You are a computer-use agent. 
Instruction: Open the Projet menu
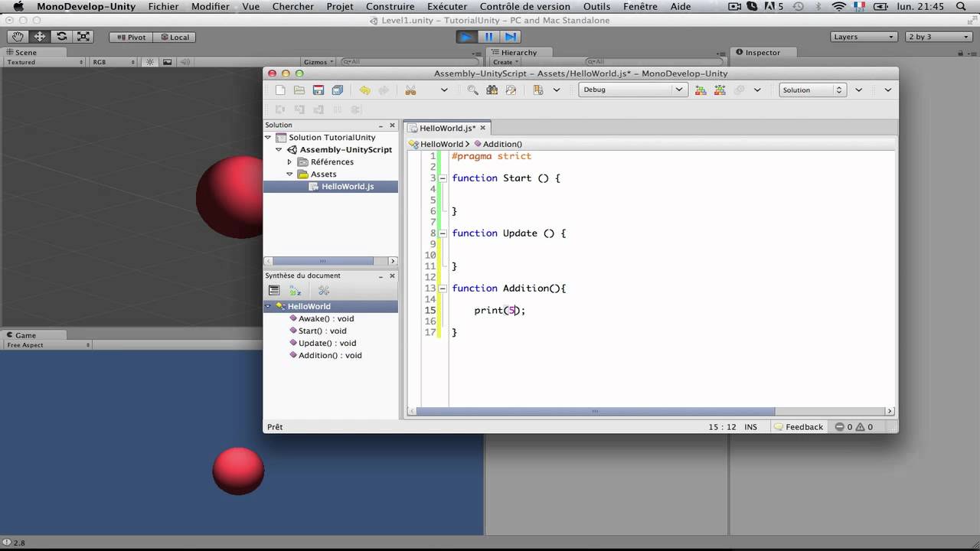(x=340, y=6)
